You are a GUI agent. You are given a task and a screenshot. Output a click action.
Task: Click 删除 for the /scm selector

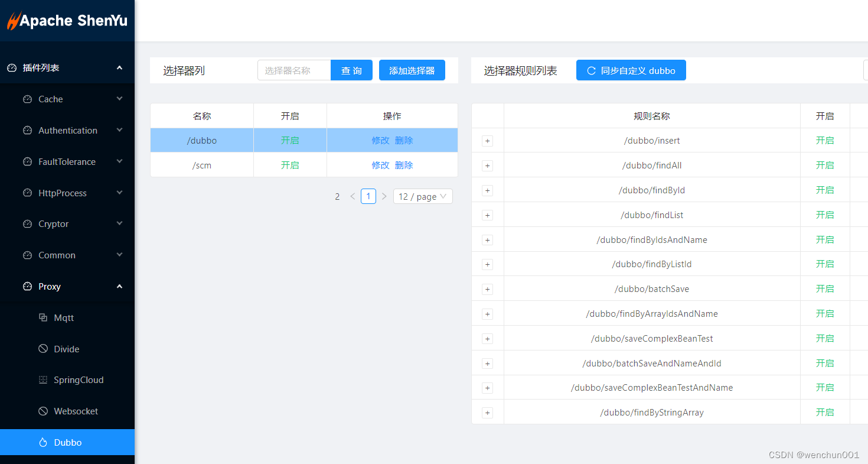pos(404,166)
